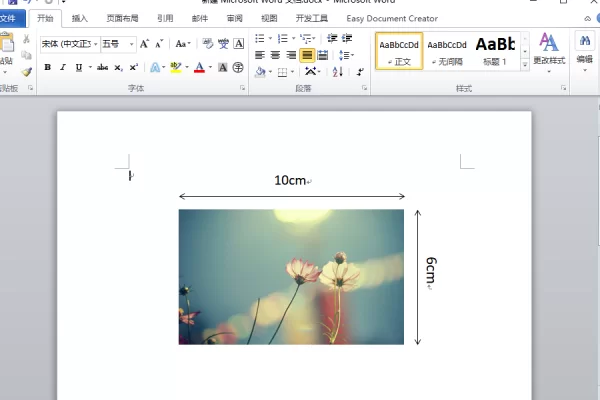Image resolution: width=600 pixels, height=400 pixels.
Task: Apply bold formatting to text
Action: click(x=47, y=68)
